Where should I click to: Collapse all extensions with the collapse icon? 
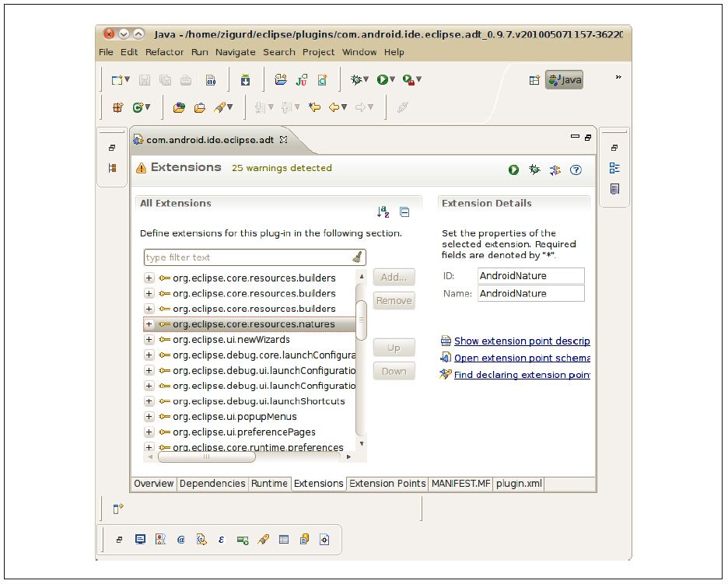(404, 212)
